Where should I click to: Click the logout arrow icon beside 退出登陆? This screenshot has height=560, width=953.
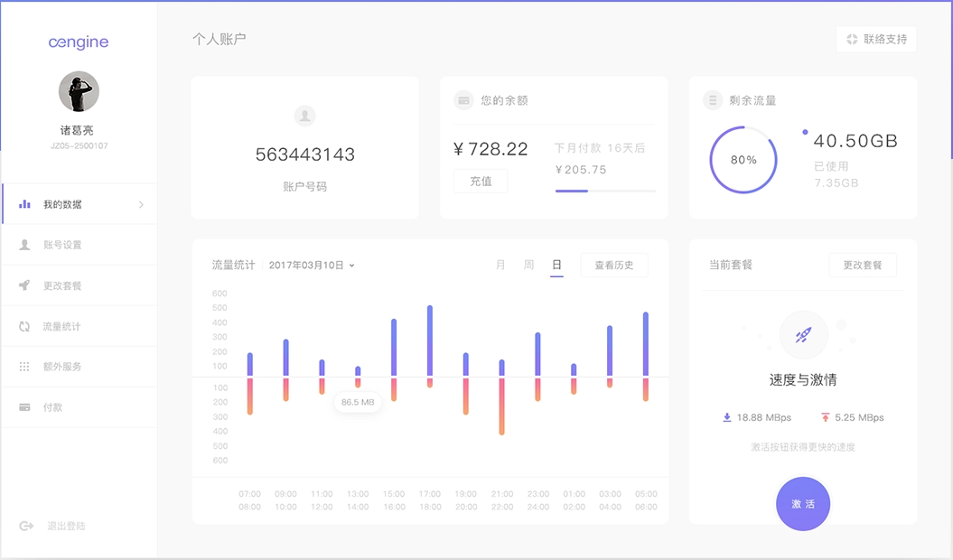(26, 526)
